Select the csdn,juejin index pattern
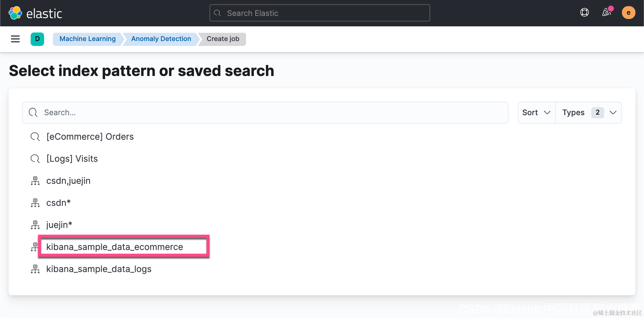The image size is (644, 318). [x=68, y=181]
